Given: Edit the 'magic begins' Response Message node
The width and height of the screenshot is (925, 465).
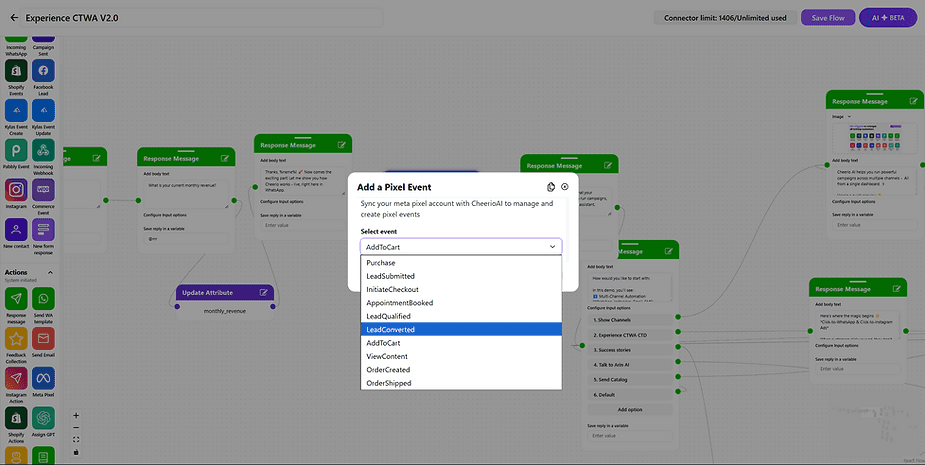Looking at the screenshot, I should pyautogui.click(x=897, y=289).
